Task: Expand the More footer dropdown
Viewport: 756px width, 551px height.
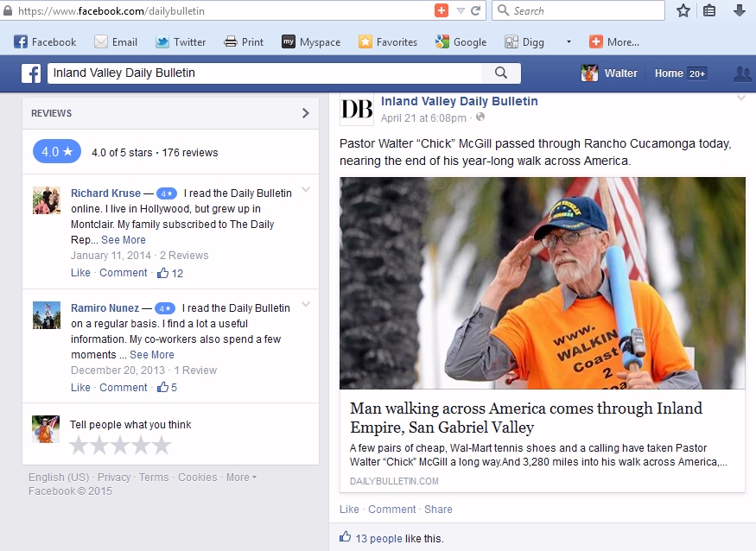Action: click(241, 478)
